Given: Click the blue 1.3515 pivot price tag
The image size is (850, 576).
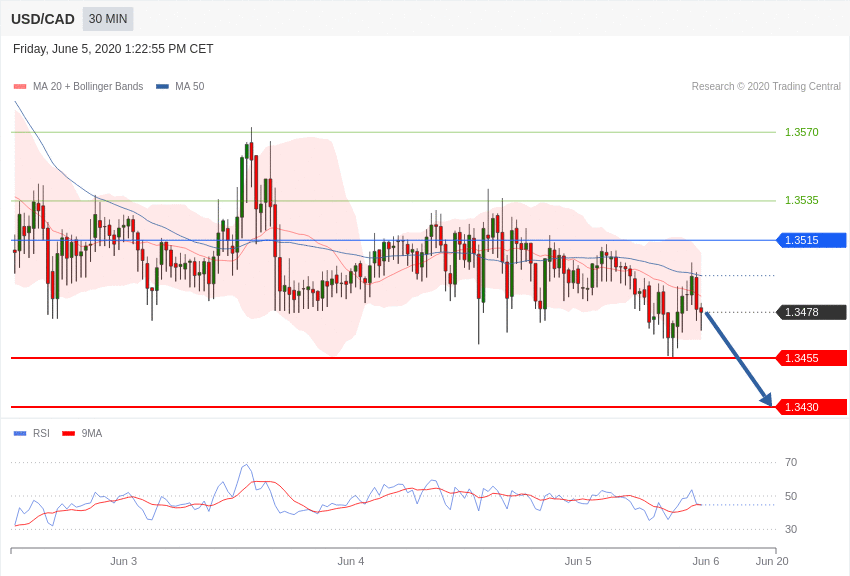Looking at the screenshot, I should (x=812, y=240).
